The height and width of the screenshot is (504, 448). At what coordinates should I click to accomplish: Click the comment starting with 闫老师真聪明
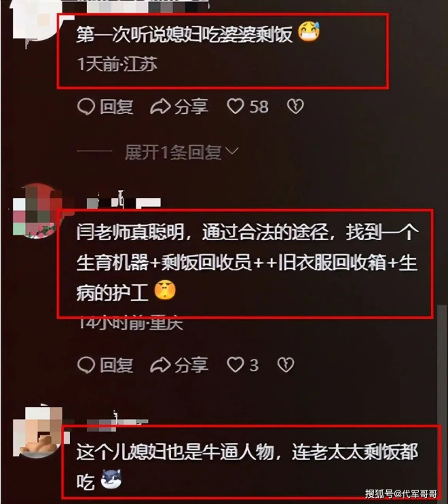coord(247,263)
